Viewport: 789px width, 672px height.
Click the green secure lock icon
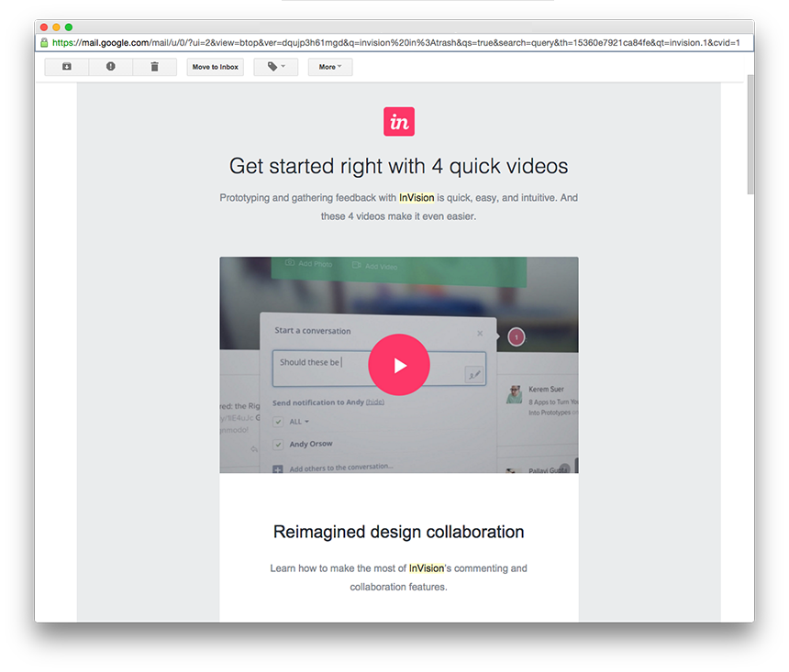click(44, 43)
